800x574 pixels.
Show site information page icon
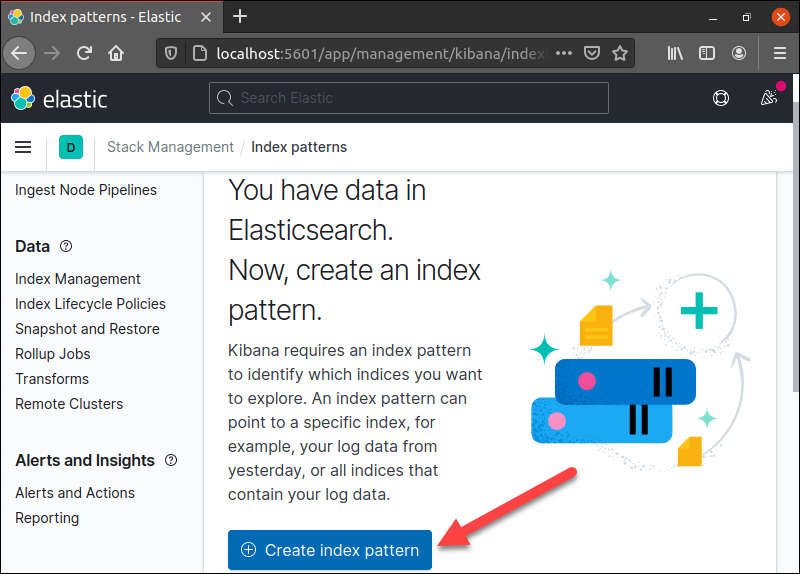[x=199, y=53]
